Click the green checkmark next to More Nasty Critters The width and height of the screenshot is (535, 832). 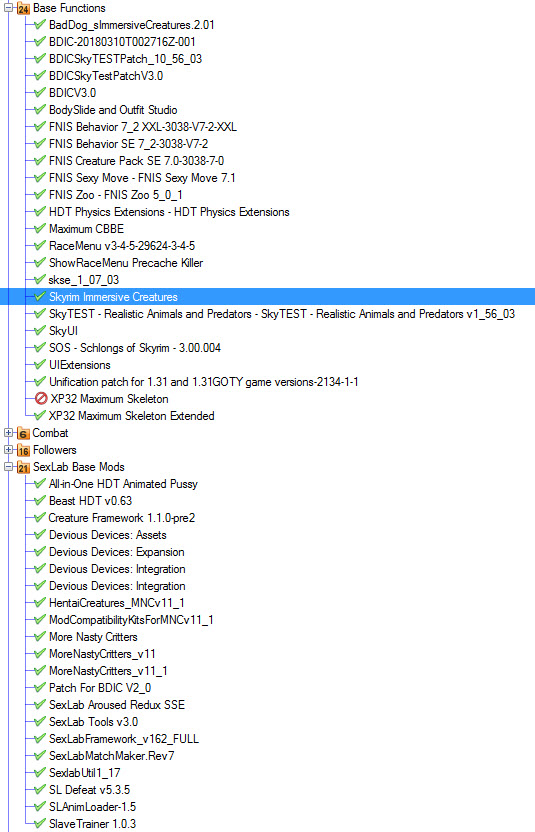[40, 636]
